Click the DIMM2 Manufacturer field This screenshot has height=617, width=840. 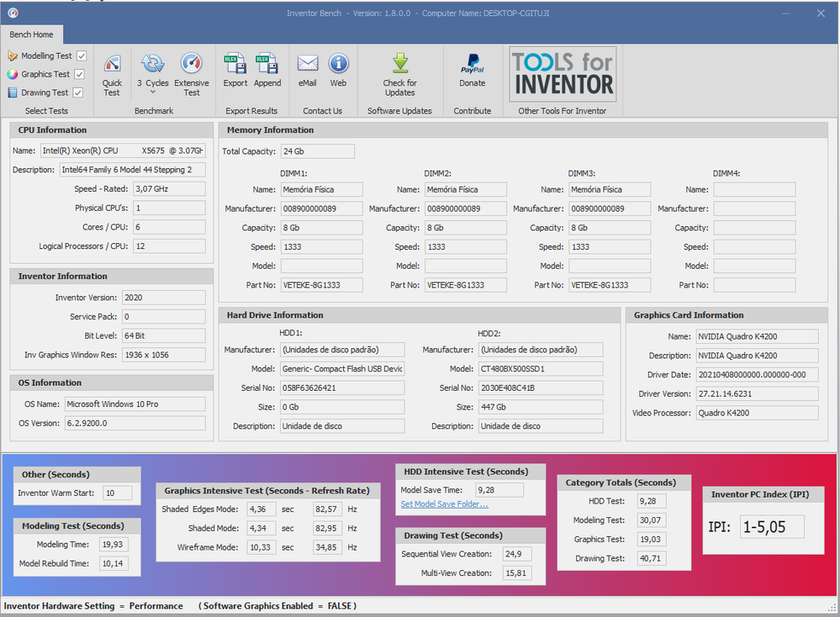tap(466, 208)
